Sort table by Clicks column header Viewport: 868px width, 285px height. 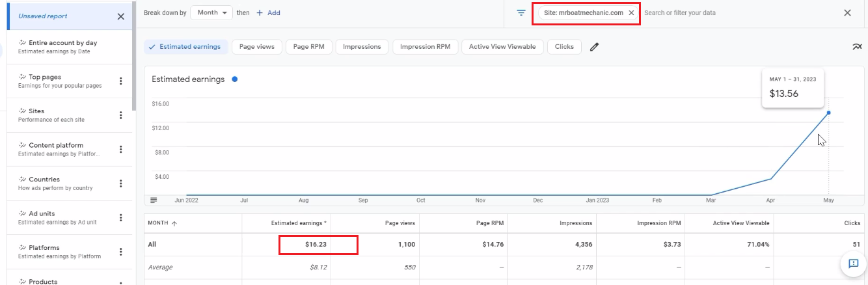coord(852,223)
